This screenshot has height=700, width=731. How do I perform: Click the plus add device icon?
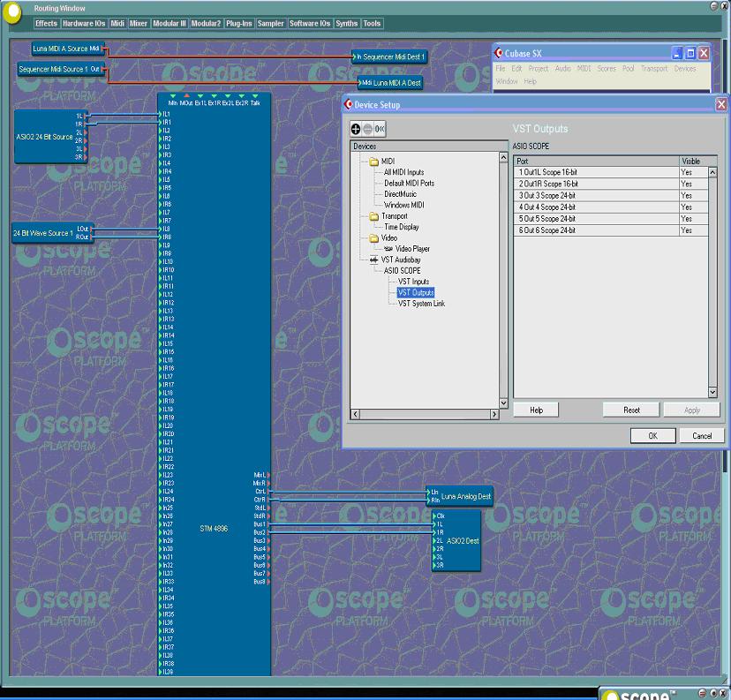pyautogui.click(x=356, y=129)
